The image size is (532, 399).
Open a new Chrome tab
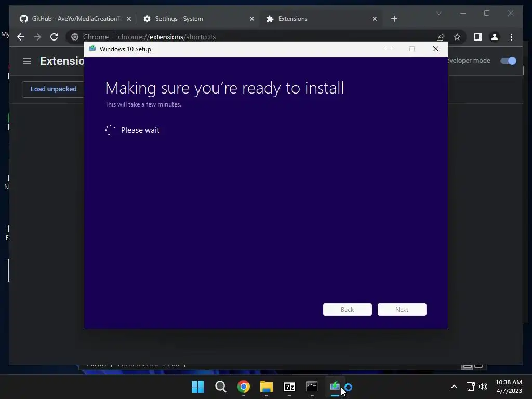click(x=394, y=19)
